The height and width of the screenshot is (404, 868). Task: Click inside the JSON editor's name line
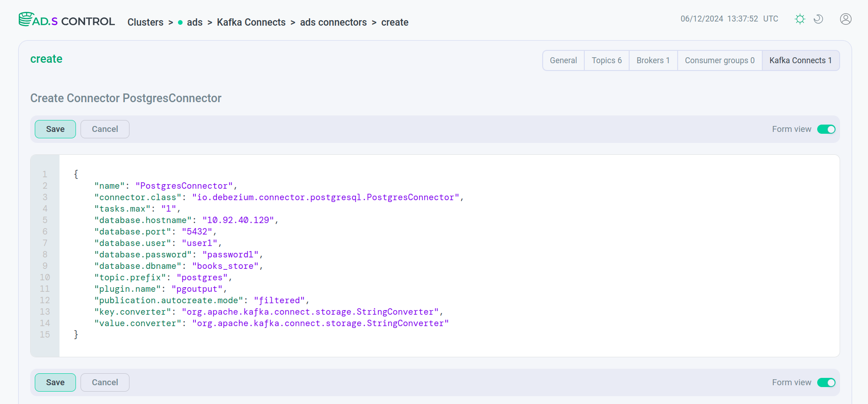tap(166, 186)
